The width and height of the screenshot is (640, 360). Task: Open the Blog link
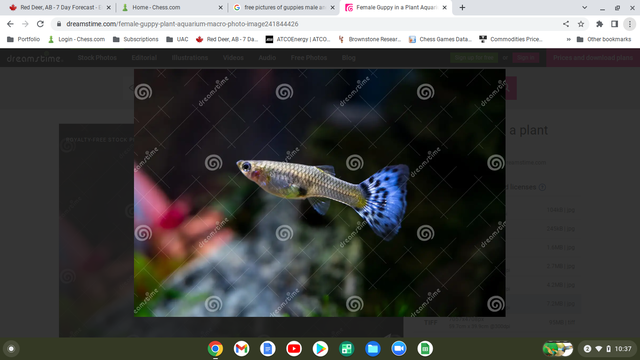(x=348, y=58)
